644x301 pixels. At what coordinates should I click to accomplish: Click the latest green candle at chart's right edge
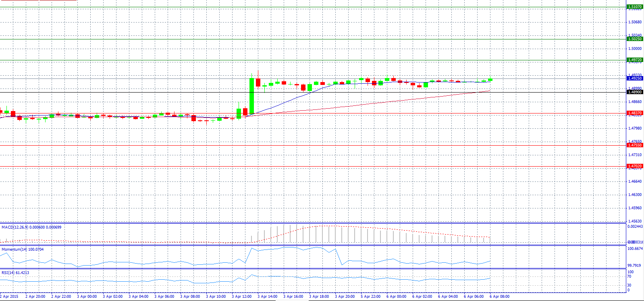click(490, 79)
